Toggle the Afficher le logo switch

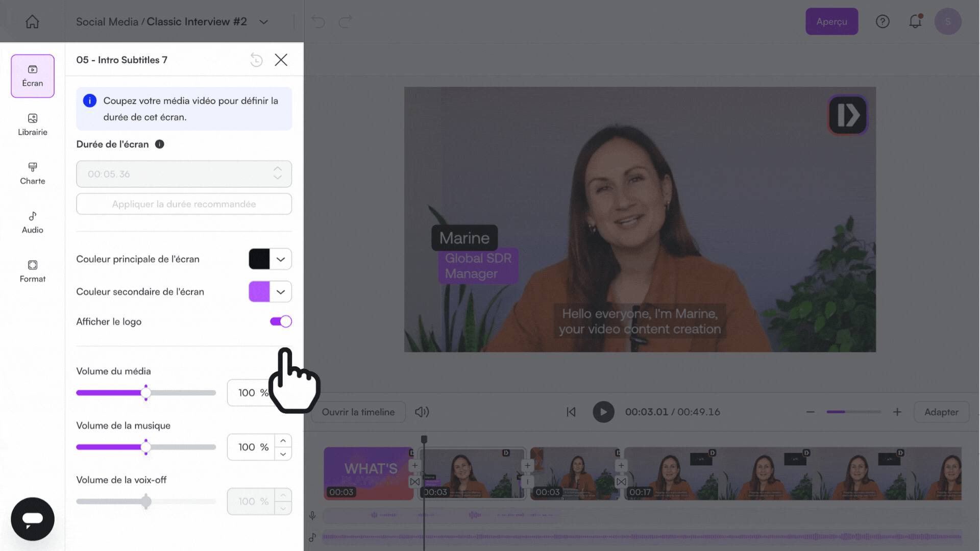pyautogui.click(x=281, y=321)
